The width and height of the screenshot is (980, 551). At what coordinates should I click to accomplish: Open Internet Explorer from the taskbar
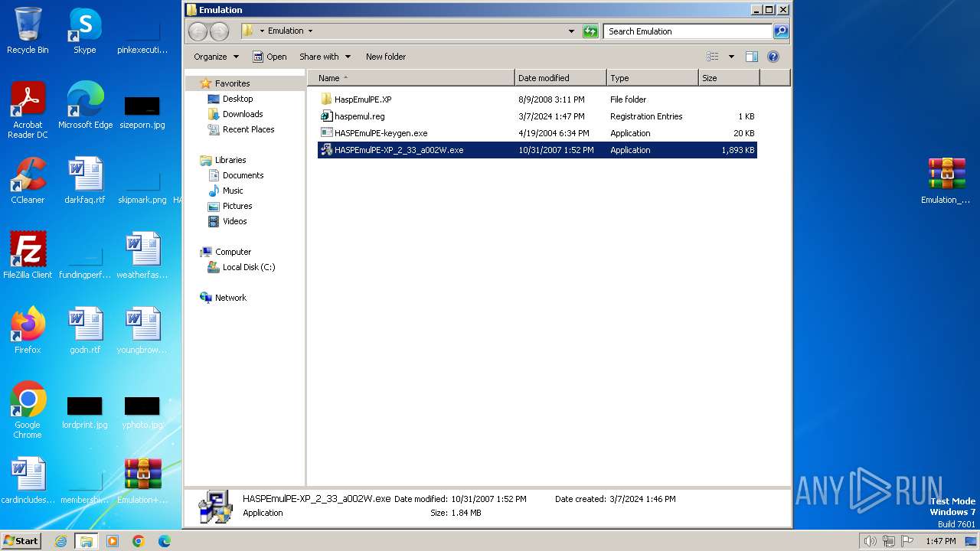coord(60,541)
